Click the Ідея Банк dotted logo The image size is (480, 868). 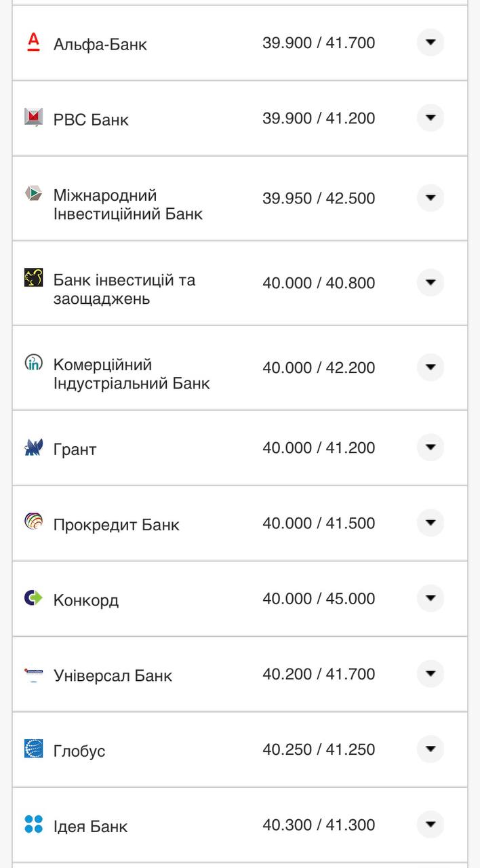click(x=32, y=825)
